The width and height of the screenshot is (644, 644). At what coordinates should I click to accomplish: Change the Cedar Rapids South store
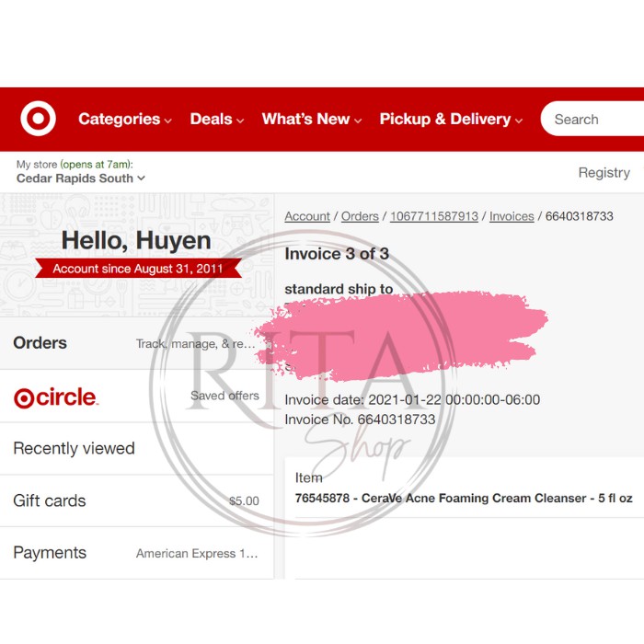81,178
